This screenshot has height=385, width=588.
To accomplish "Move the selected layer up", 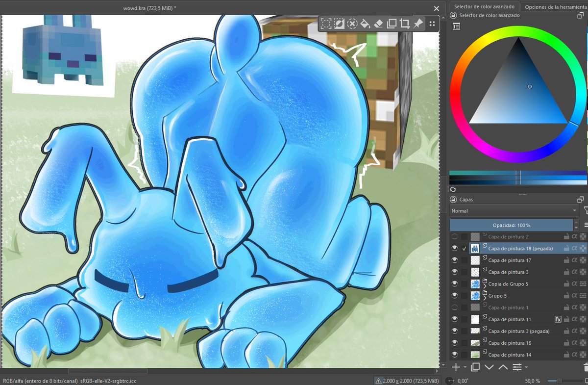I will tap(503, 367).
